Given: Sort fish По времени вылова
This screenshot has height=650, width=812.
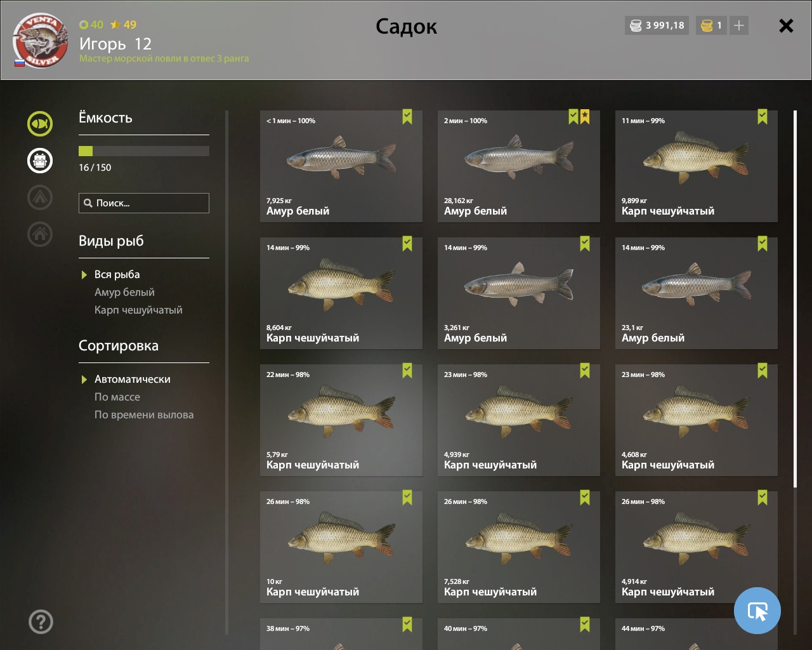Looking at the screenshot, I should (144, 415).
